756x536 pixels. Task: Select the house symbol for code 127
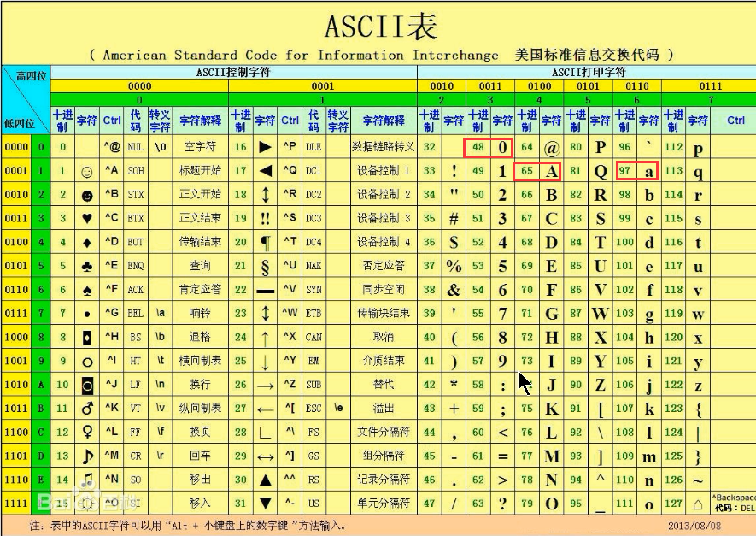(698, 504)
